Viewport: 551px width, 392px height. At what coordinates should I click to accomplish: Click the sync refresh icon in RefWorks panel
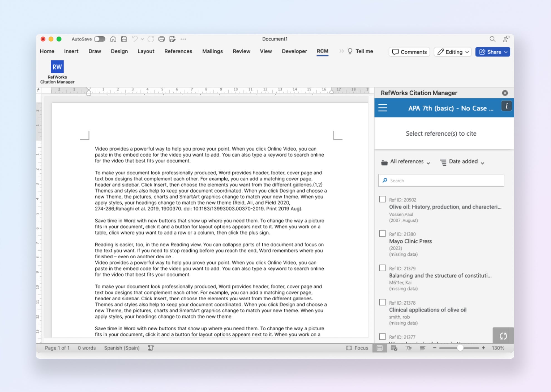[x=503, y=336]
